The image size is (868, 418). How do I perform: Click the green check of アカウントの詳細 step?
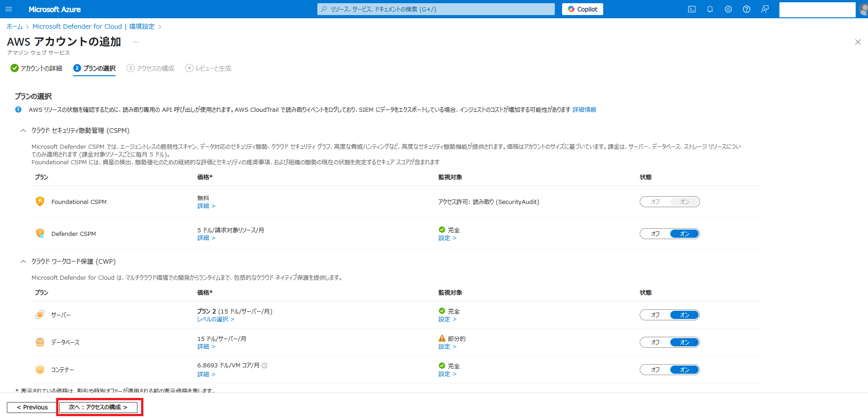pyautogui.click(x=15, y=68)
